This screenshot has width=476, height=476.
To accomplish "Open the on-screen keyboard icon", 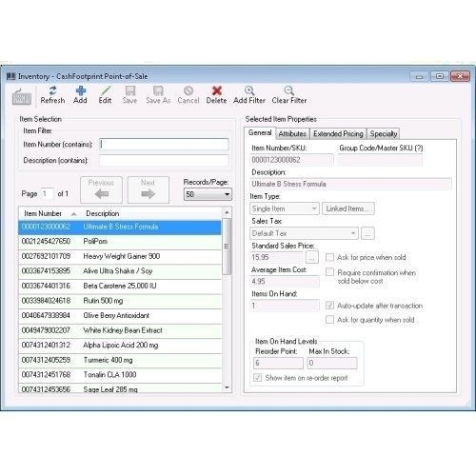I will coord(22,97).
